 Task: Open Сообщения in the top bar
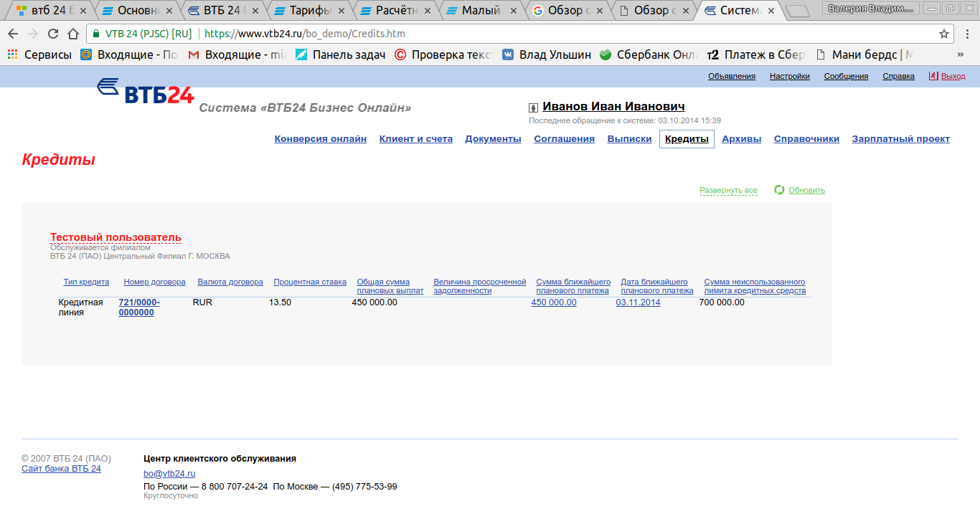[x=846, y=76]
